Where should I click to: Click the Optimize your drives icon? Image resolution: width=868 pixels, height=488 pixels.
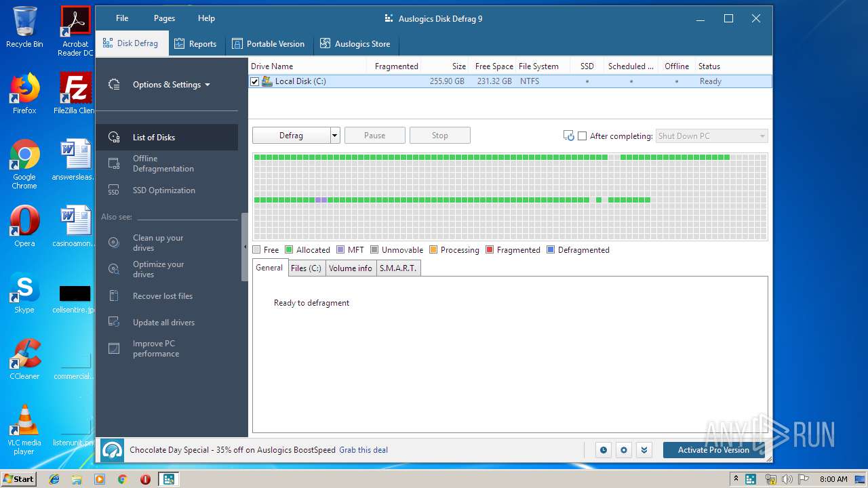pos(114,269)
